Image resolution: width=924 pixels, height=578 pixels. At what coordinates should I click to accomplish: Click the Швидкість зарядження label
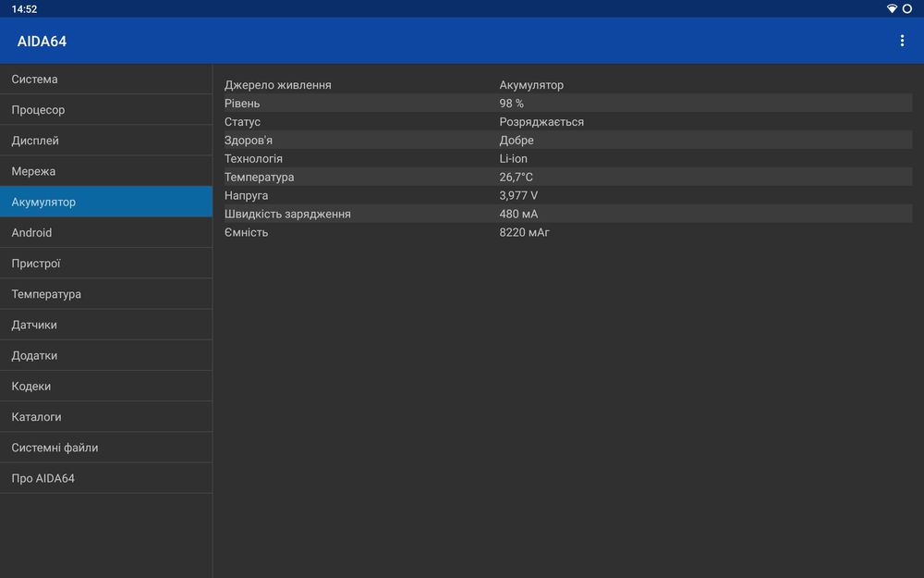[287, 215]
